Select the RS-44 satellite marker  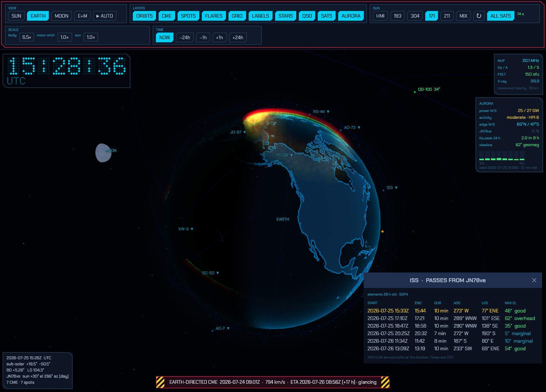click(321, 112)
